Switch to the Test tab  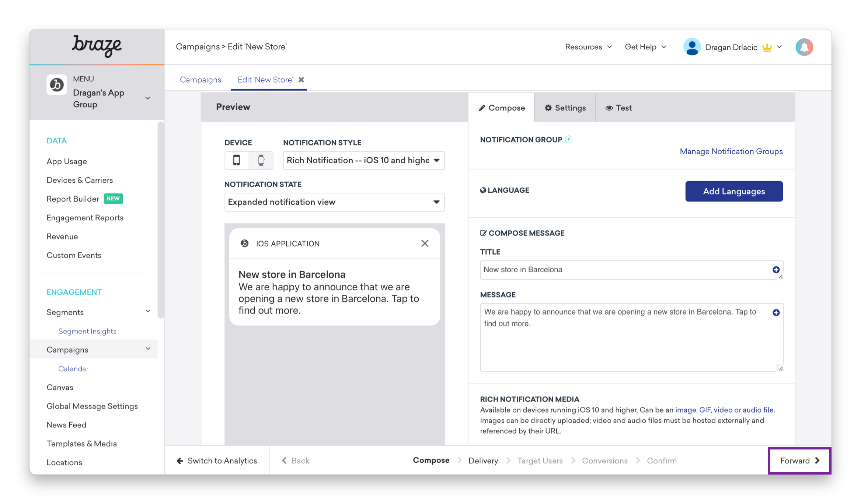[x=618, y=108]
